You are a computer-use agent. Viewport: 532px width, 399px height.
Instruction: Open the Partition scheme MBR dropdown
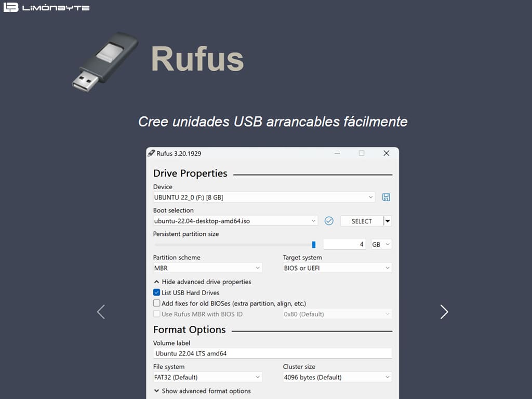[x=207, y=268]
